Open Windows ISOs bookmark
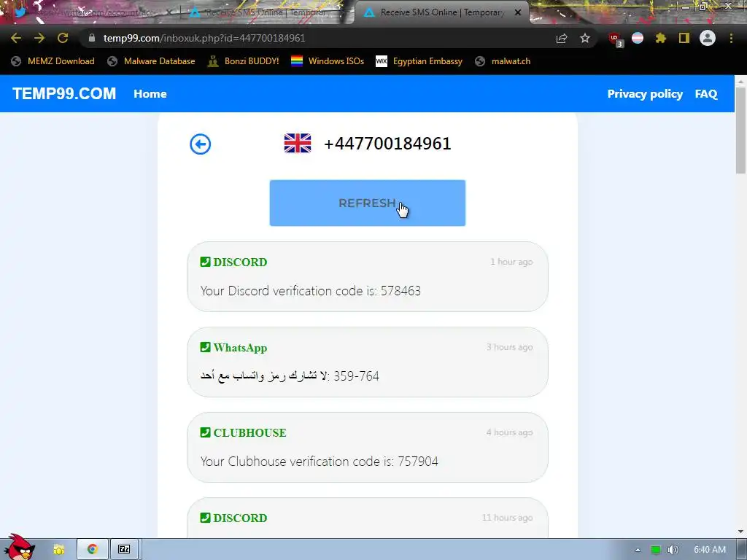 coord(328,61)
